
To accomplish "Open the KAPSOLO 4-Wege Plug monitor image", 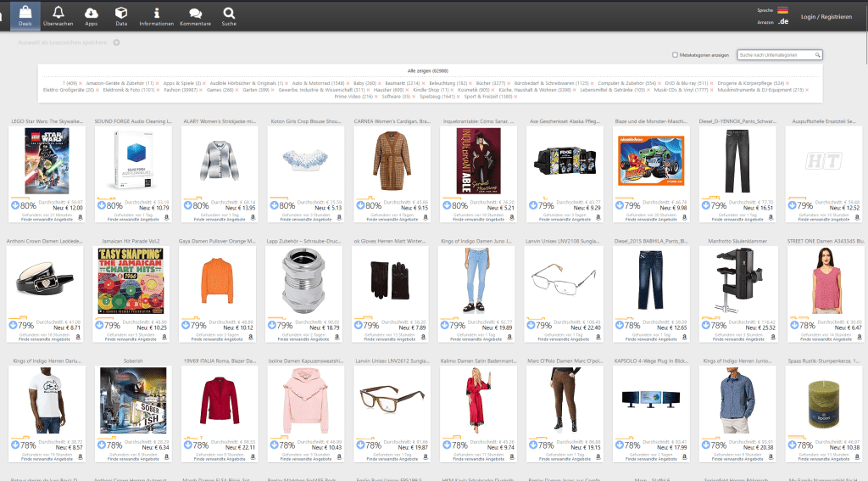I will point(650,400).
